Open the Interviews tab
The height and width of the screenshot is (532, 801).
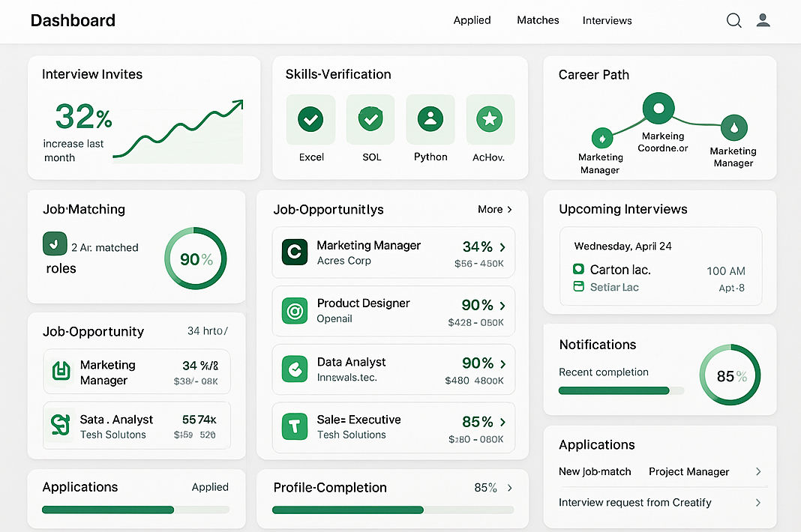point(607,21)
